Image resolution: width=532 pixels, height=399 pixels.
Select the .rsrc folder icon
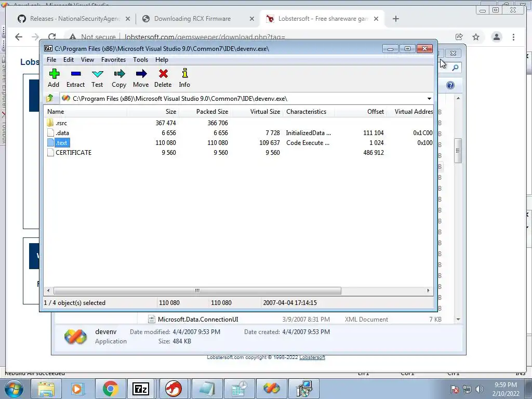pos(50,123)
